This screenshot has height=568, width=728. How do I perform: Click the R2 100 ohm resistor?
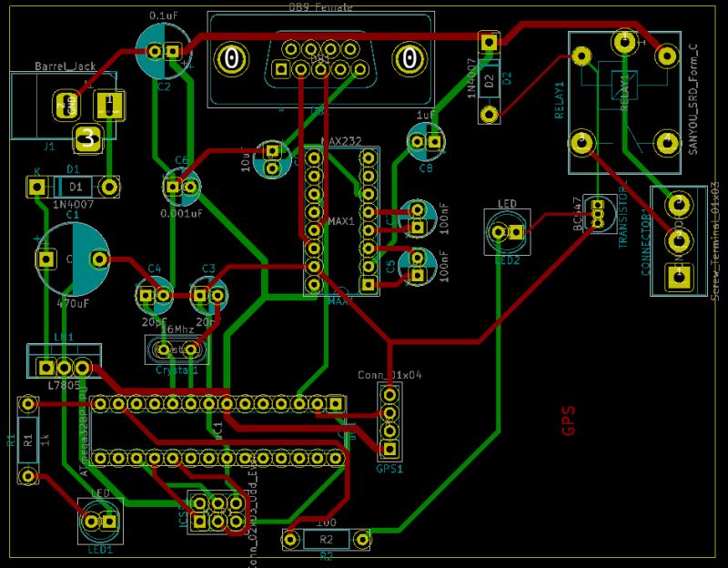click(328, 537)
